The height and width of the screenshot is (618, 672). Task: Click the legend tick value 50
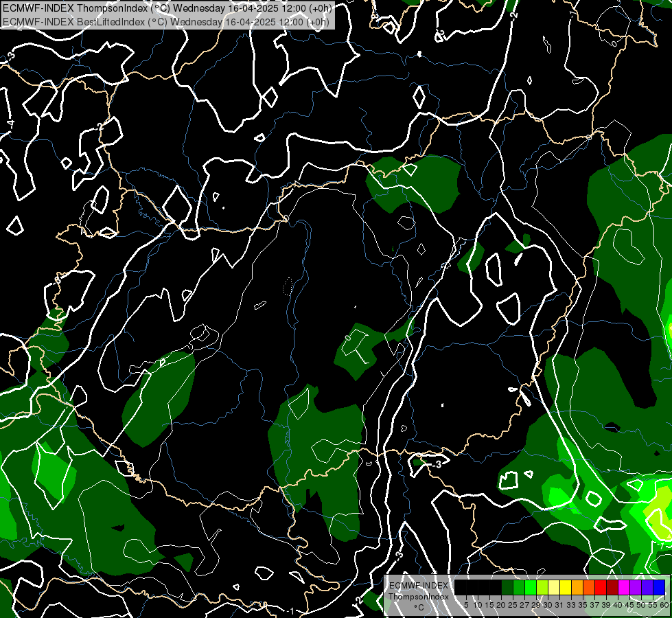point(642,605)
